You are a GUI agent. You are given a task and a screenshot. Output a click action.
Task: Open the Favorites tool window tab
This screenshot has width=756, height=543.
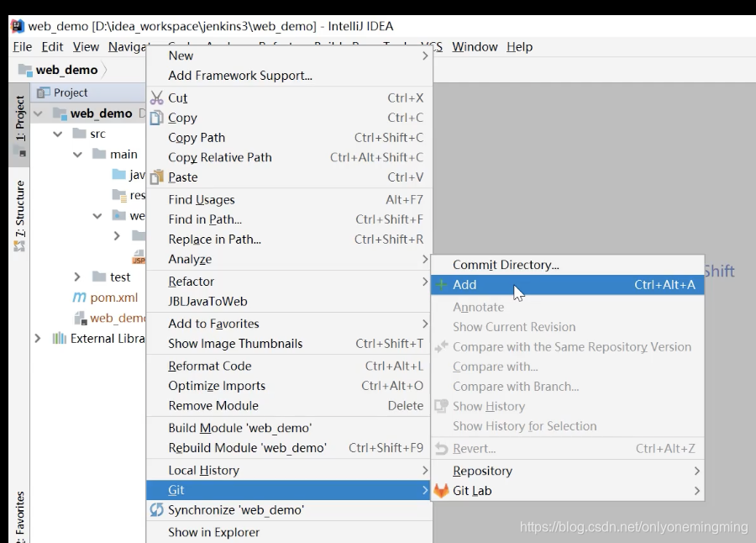[x=19, y=516]
